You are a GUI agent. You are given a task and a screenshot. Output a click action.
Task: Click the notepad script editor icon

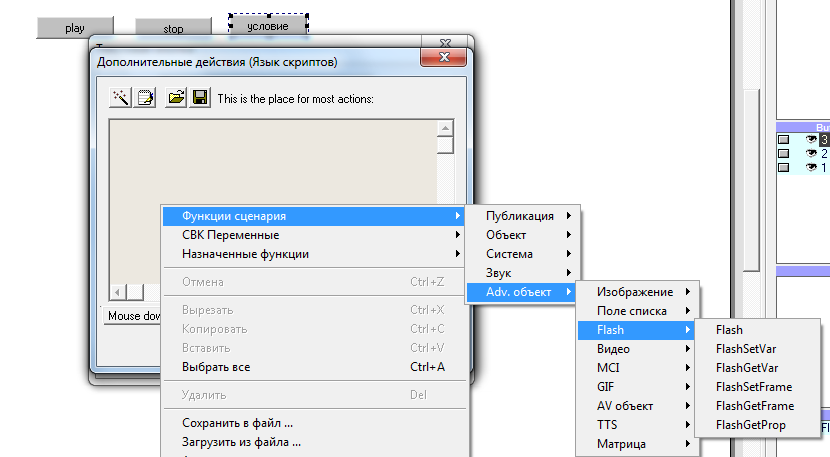pos(146,98)
